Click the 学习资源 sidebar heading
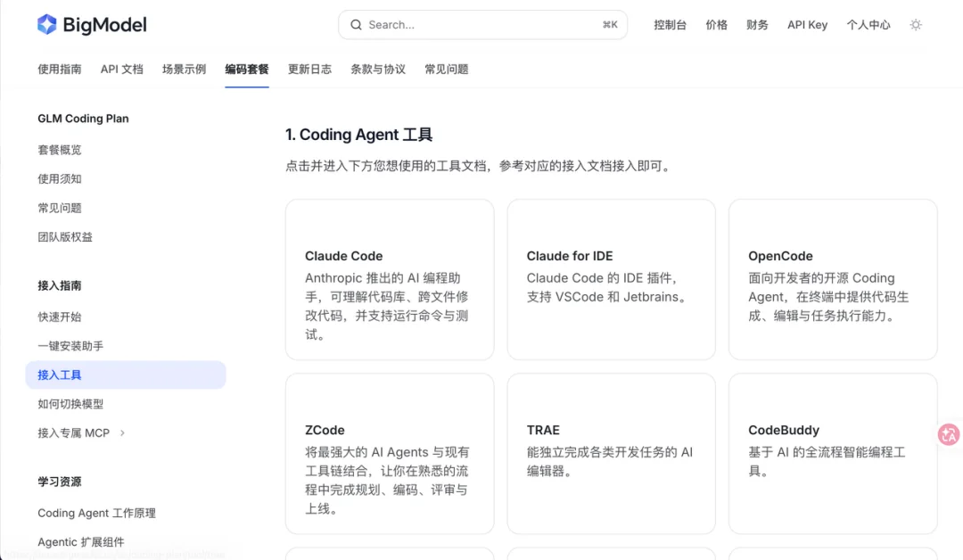This screenshot has width=963, height=560. [60, 482]
